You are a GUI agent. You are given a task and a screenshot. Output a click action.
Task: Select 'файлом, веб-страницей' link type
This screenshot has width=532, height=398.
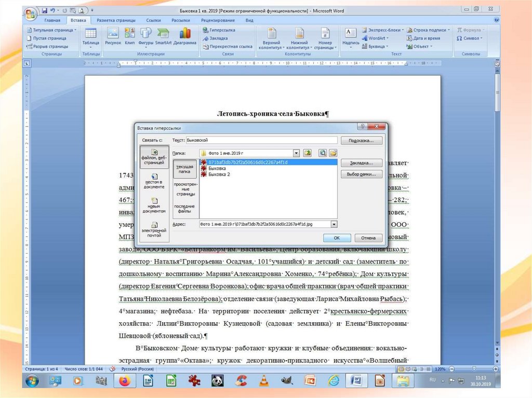[x=154, y=157]
